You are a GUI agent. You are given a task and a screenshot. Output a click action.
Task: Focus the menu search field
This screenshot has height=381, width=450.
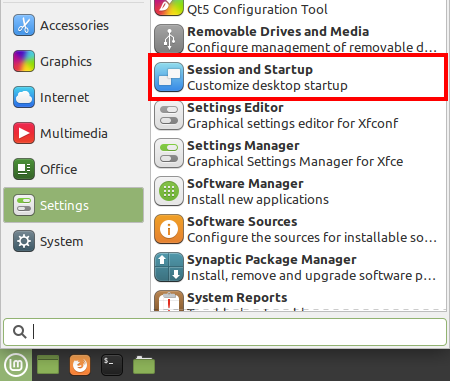pyautogui.click(x=225, y=332)
